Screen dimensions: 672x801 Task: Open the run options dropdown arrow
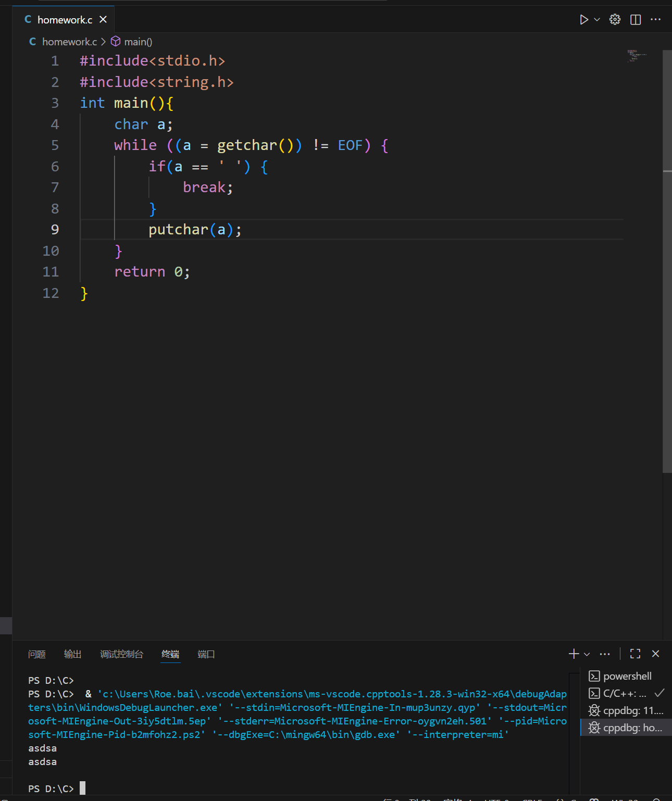597,20
